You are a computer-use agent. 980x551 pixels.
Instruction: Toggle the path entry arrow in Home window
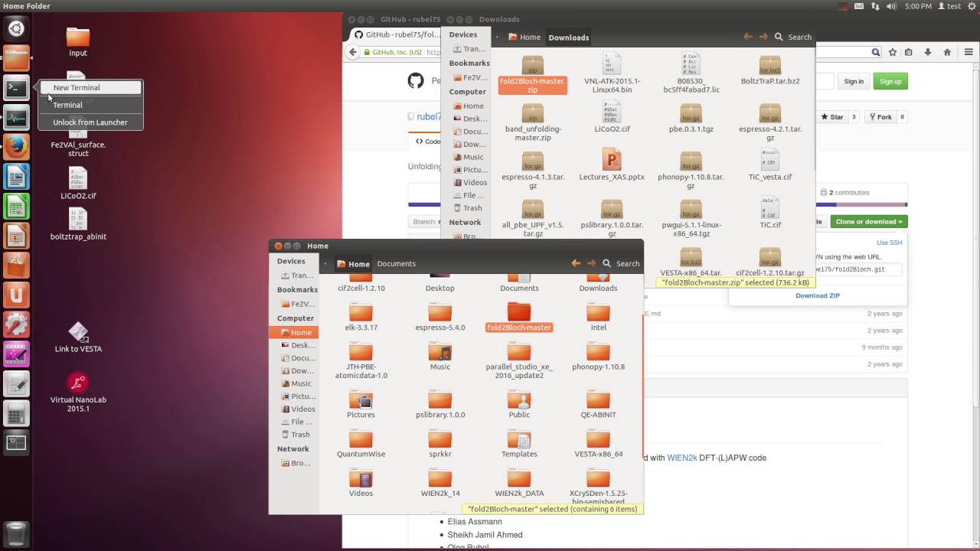point(325,263)
